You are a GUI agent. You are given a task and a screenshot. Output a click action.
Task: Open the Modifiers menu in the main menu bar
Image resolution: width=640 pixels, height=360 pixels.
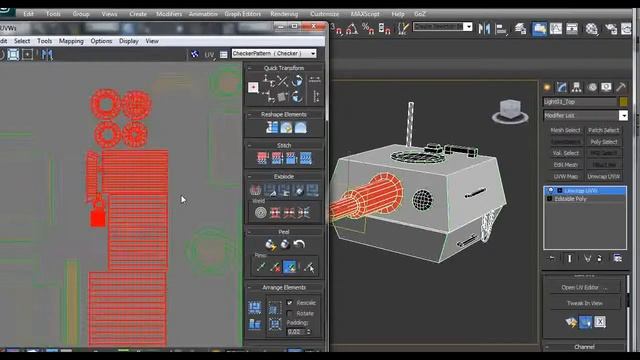tap(169, 14)
